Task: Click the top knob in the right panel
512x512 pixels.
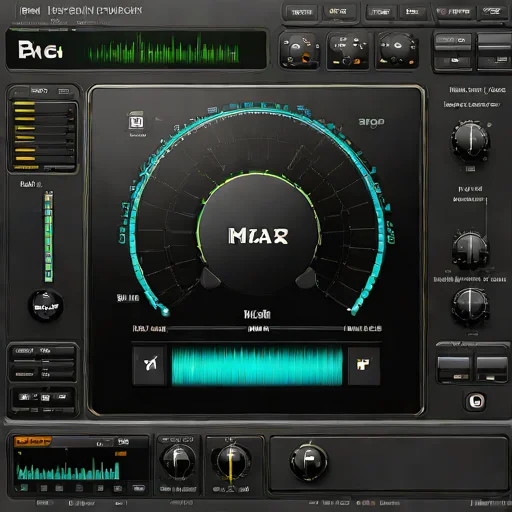Action: [470, 141]
